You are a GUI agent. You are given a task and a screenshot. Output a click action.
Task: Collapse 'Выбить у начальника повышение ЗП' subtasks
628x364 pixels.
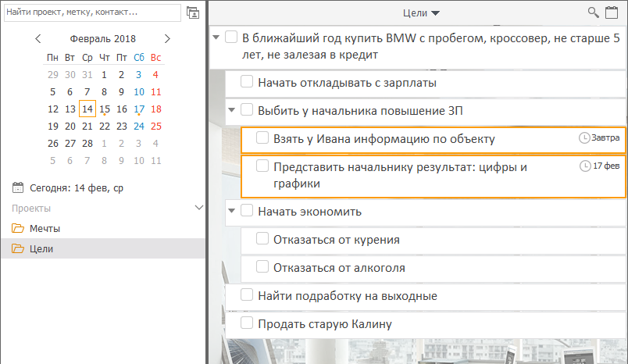coord(231,109)
